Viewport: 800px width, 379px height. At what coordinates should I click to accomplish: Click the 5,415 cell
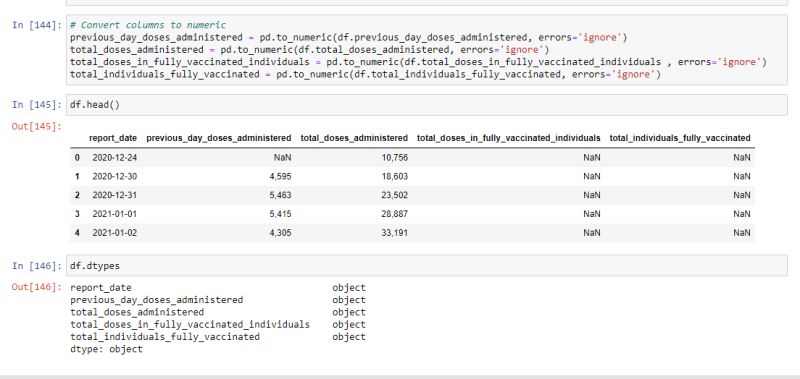[281, 214]
